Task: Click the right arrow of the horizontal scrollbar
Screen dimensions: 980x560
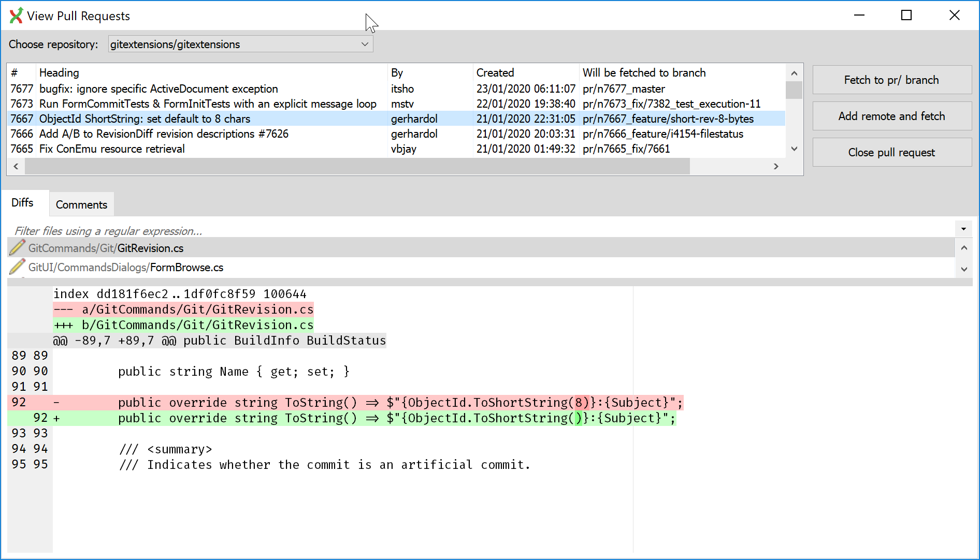Action: 776,167
